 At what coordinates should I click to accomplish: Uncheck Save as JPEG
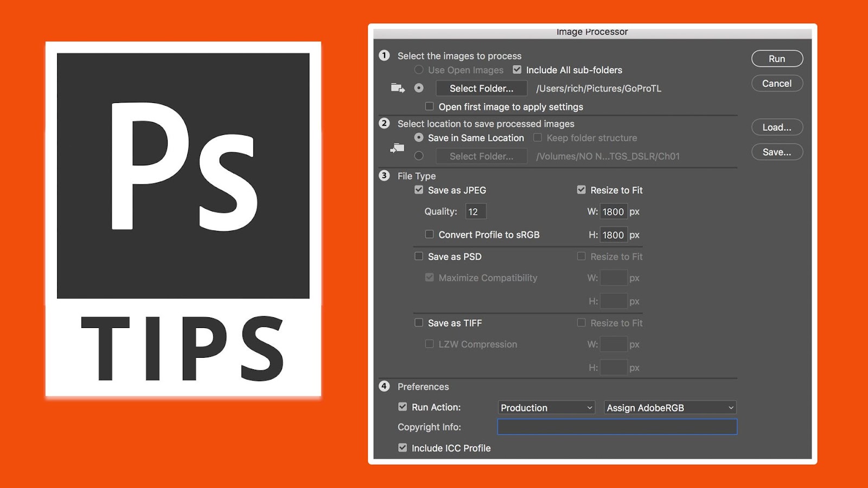[x=419, y=190]
